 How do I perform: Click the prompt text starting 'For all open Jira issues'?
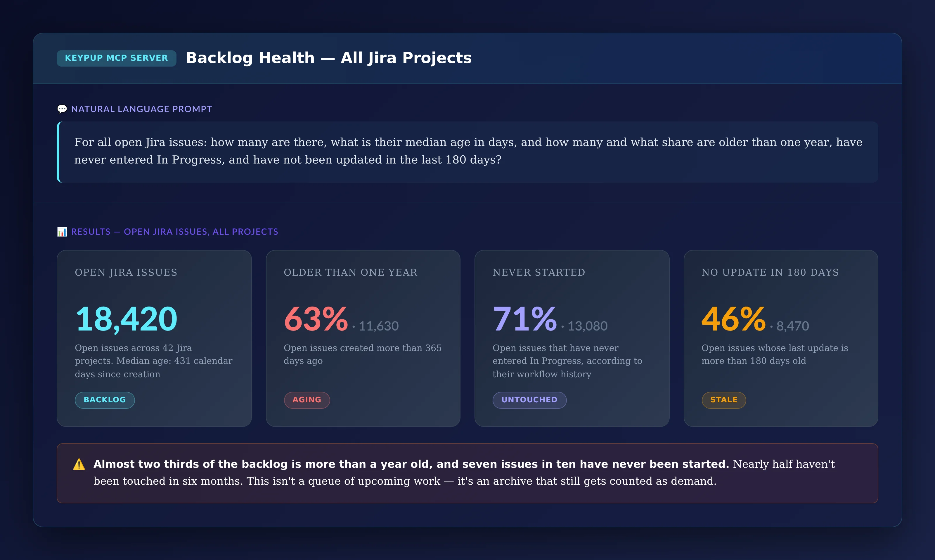coord(468,151)
